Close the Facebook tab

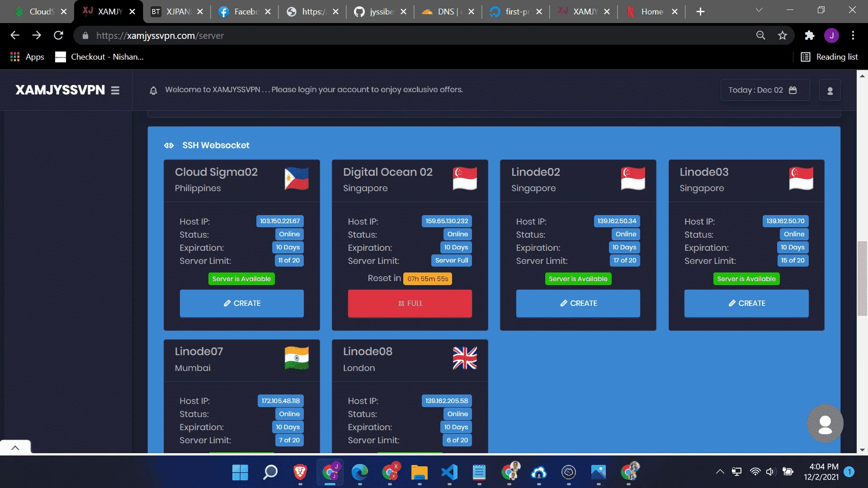click(268, 12)
